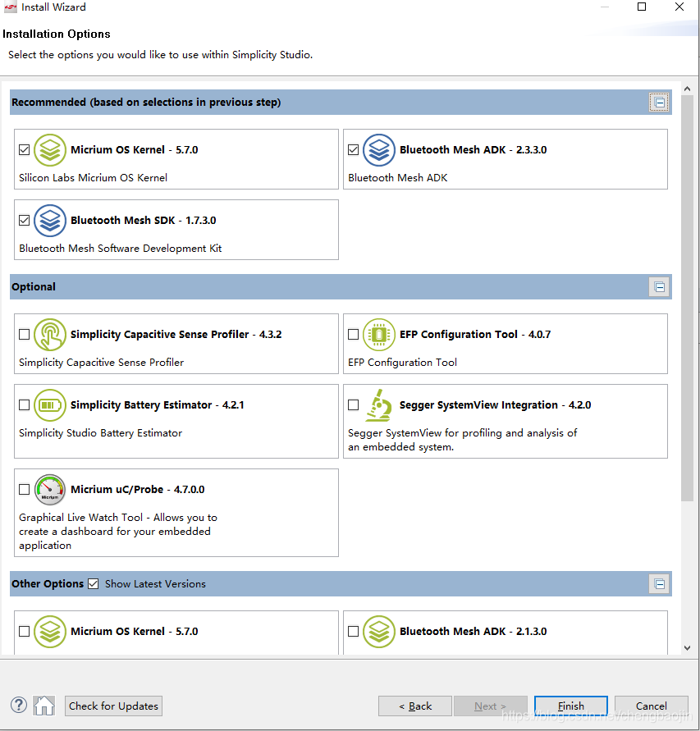This screenshot has width=700, height=731.
Task: Click the Finish button
Action: coord(571,706)
